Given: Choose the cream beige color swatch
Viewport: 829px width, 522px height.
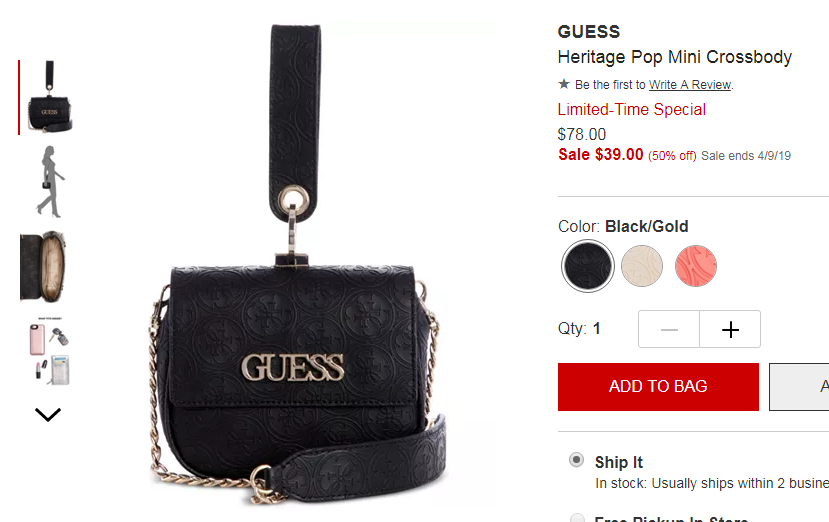Looking at the screenshot, I should (642, 266).
